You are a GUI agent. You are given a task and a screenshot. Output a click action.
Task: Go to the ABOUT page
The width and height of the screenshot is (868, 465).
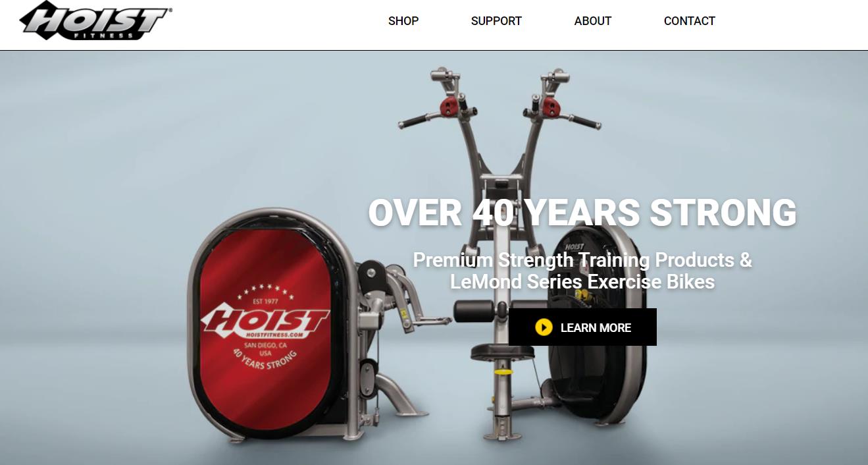[593, 21]
